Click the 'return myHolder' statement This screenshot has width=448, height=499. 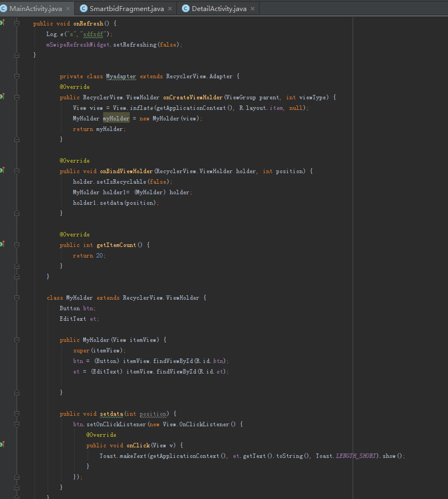tap(99, 129)
